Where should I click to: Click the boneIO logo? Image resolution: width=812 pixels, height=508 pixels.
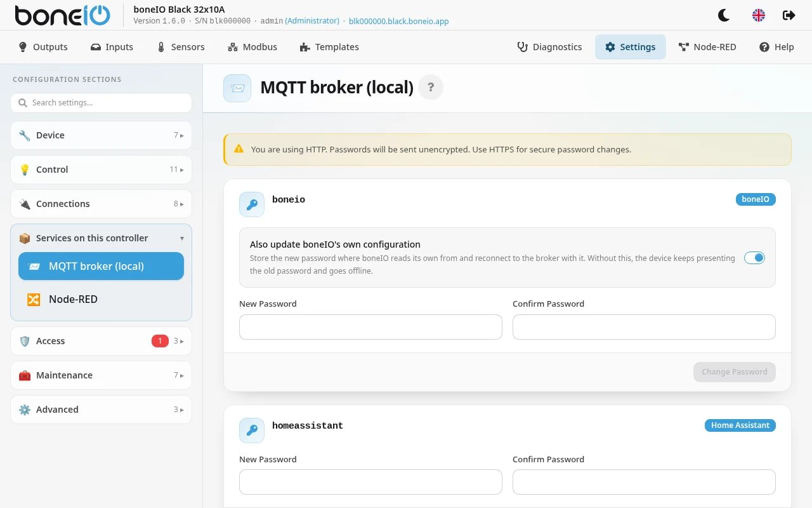coord(62,15)
